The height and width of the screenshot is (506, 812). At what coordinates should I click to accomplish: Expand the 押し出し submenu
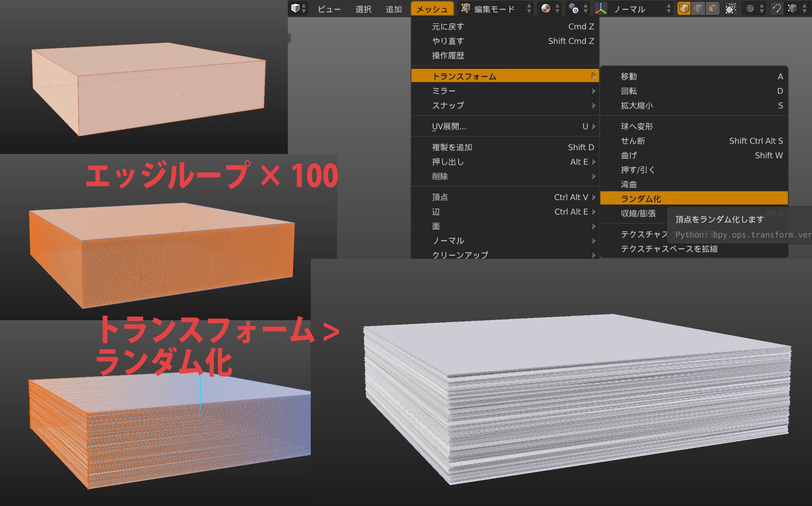pos(505,161)
